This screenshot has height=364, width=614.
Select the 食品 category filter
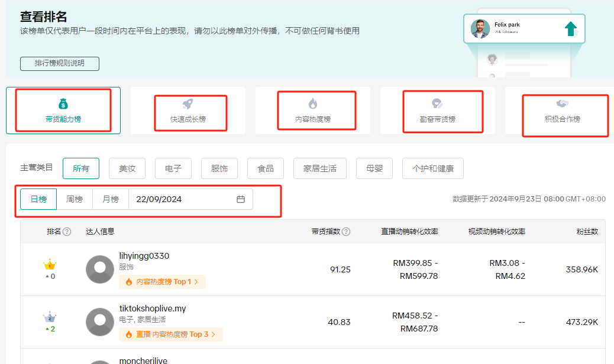265,168
